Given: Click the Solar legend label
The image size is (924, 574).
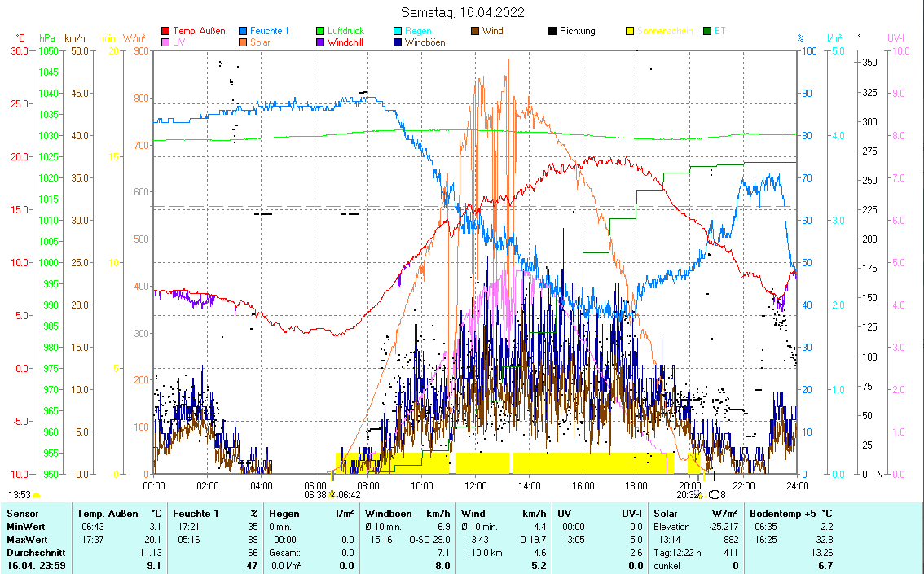Looking at the screenshot, I should coord(260,42).
